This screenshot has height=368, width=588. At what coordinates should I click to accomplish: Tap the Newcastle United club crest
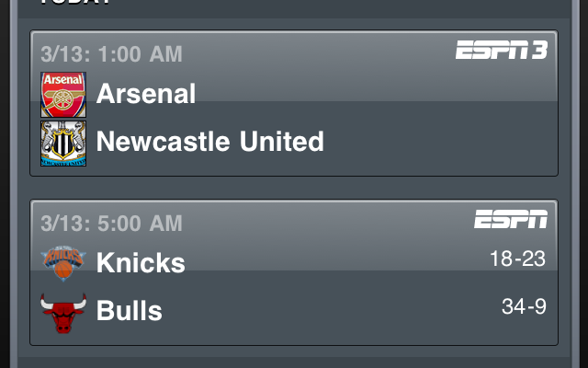coord(63,143)
